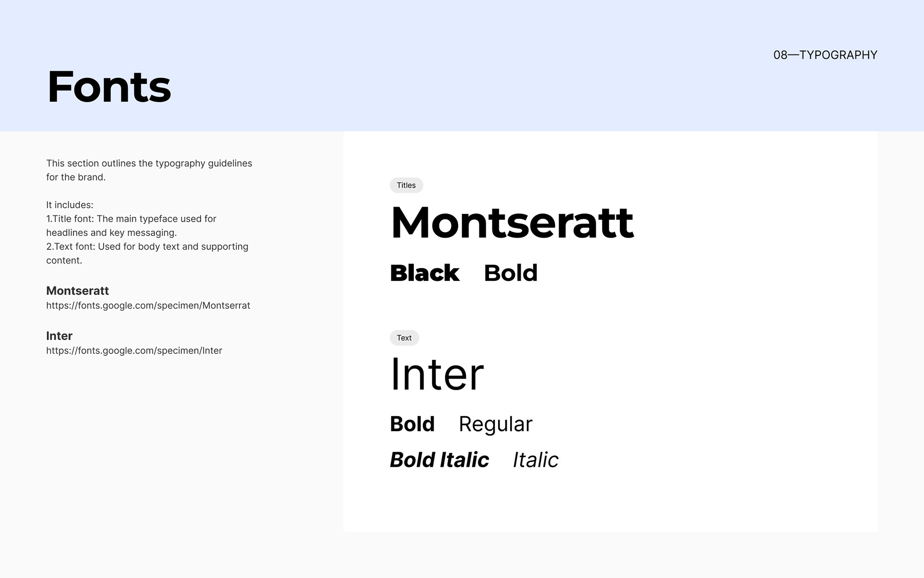Click the Montserrat Google Fonts link
Screen dimensions: 924x578
pyautogui.click(x=148, y=305)
